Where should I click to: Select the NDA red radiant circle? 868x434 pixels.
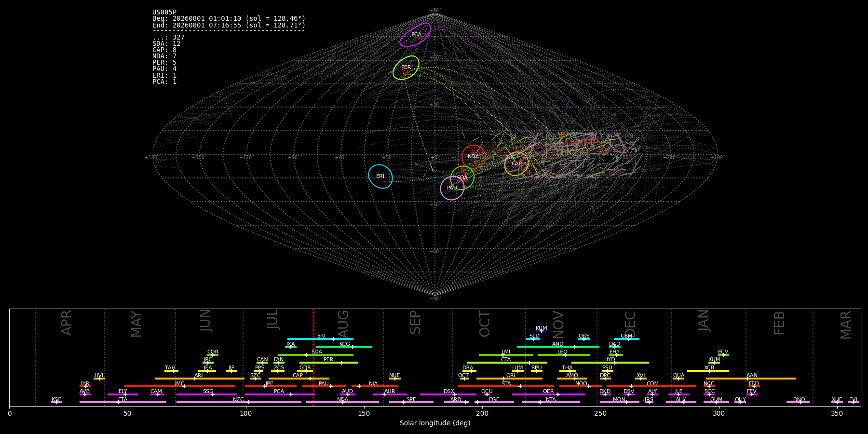pyautogui.click(x=474, y=157)
